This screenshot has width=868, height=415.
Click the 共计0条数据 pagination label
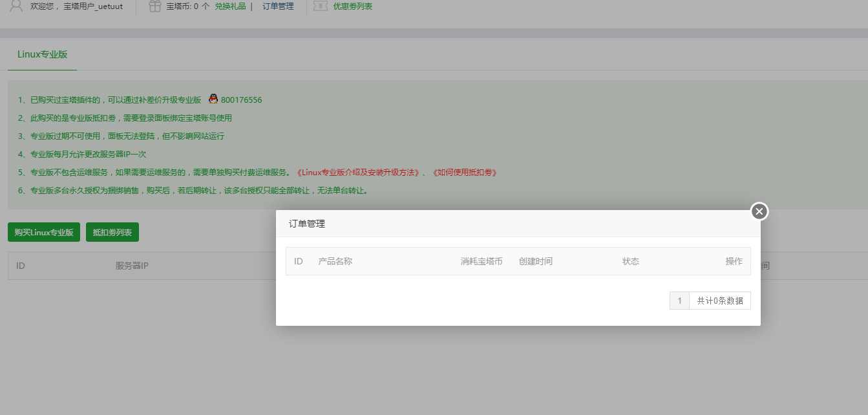click(x=720, y=301)
